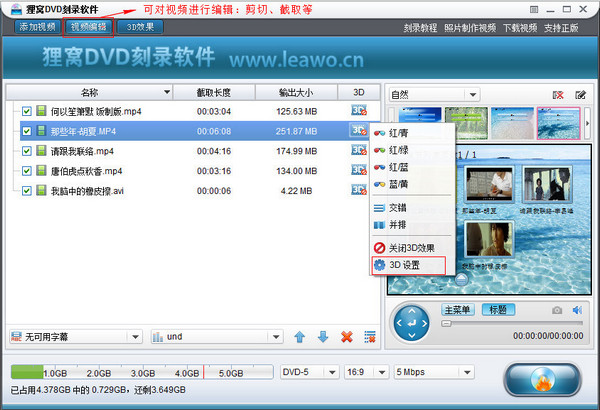Select 红/绿 3D mode
Image resolution: width=600 pixels, height=410 pixels.
(x=412, y=150)
